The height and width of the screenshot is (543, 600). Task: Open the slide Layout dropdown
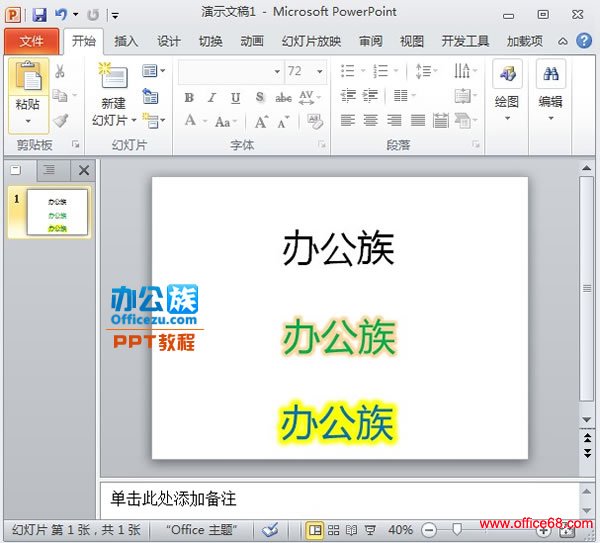(153, 71)
